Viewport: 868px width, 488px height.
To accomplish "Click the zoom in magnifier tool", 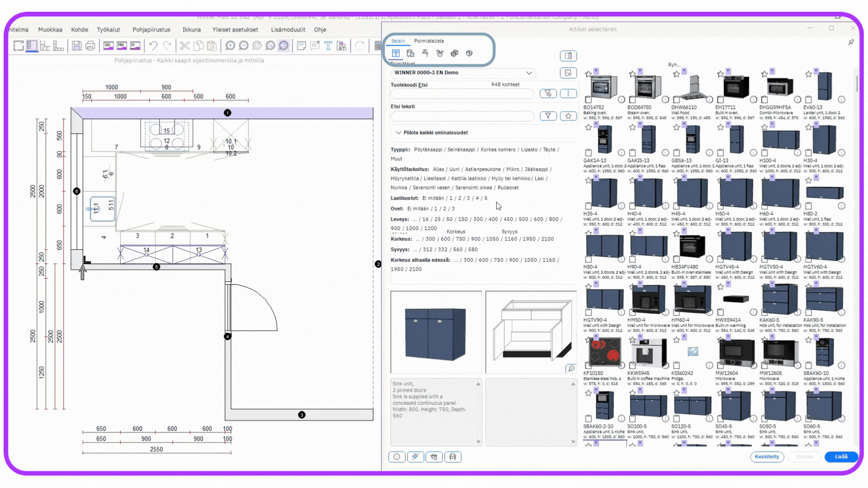I will [230, 46].
